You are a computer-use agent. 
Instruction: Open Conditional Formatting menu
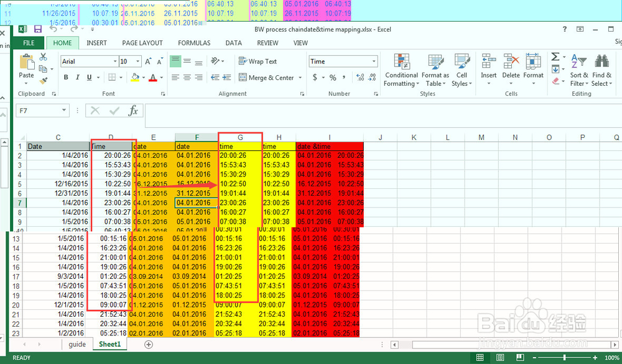(x=401, y=70)
